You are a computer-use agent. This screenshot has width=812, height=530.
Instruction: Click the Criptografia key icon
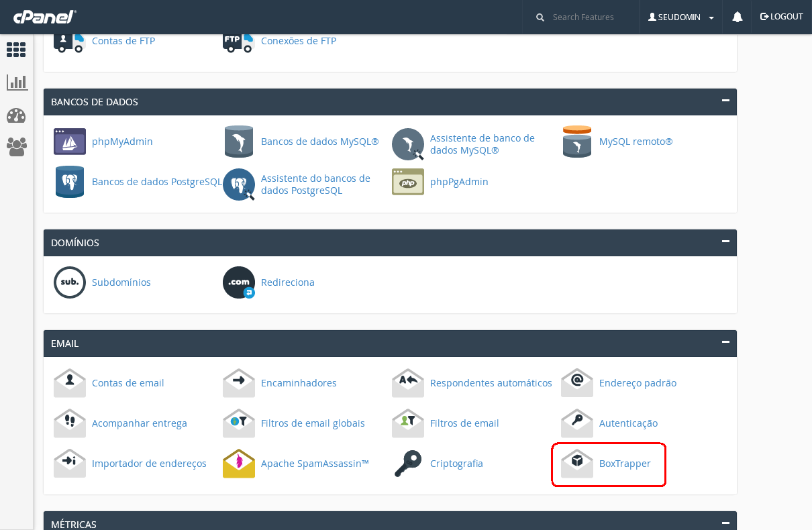408,464
